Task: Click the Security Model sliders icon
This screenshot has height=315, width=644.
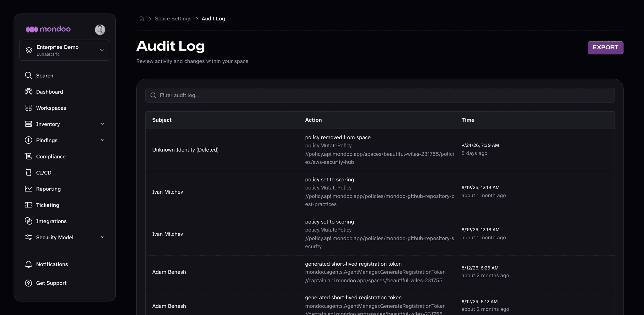Action: pyautogui.click(x=28, y=237)
